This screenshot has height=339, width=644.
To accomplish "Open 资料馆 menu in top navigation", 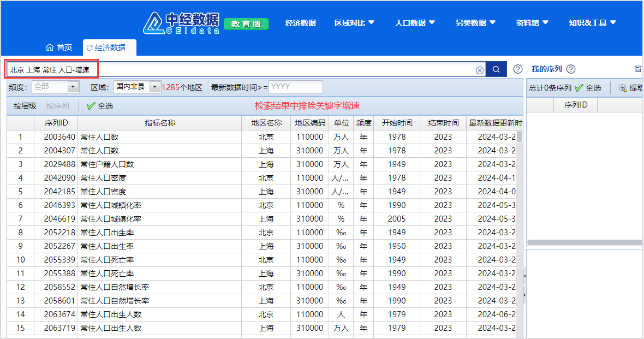I will coord(532,23).
